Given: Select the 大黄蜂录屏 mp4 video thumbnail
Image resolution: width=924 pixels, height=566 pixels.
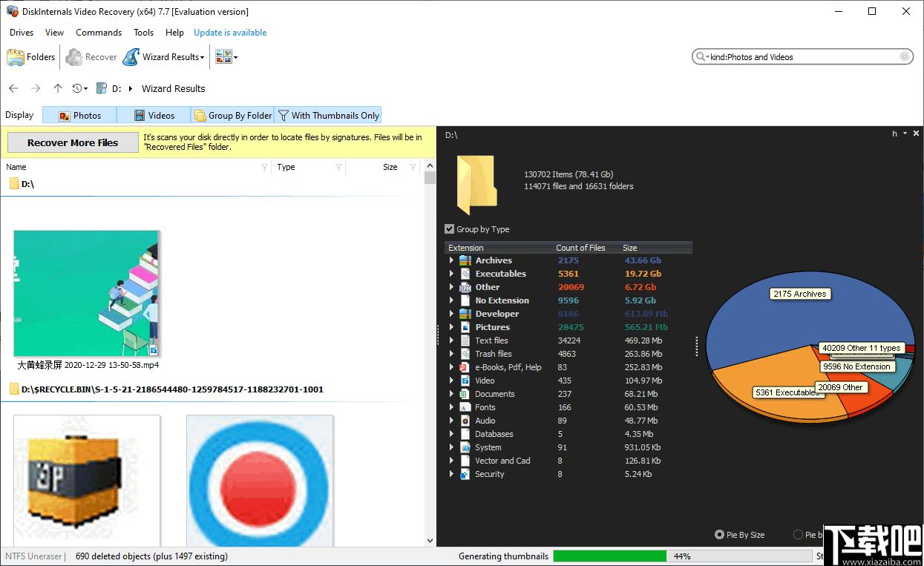Looking at the screenshot, I should pyautogui.click(x=87, y=294).
